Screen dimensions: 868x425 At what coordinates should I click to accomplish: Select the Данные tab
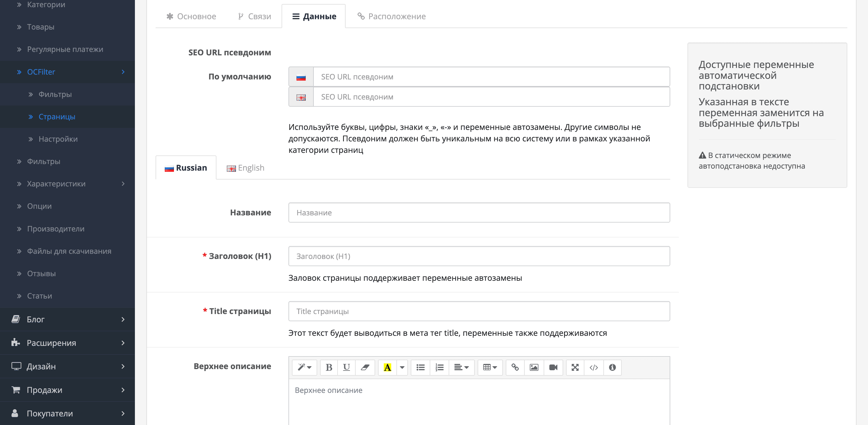pyautogui.click(x=314, y=16)
